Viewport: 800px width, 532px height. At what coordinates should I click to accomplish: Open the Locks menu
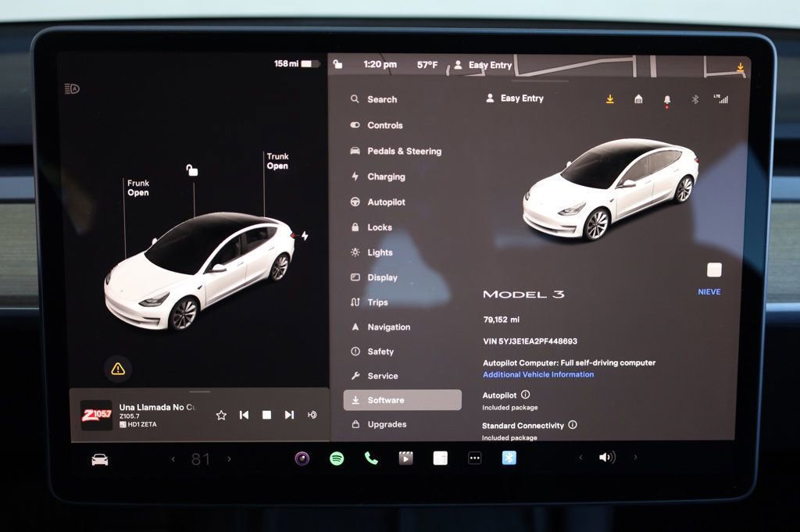pyautogui.click(x=371, y=227)
